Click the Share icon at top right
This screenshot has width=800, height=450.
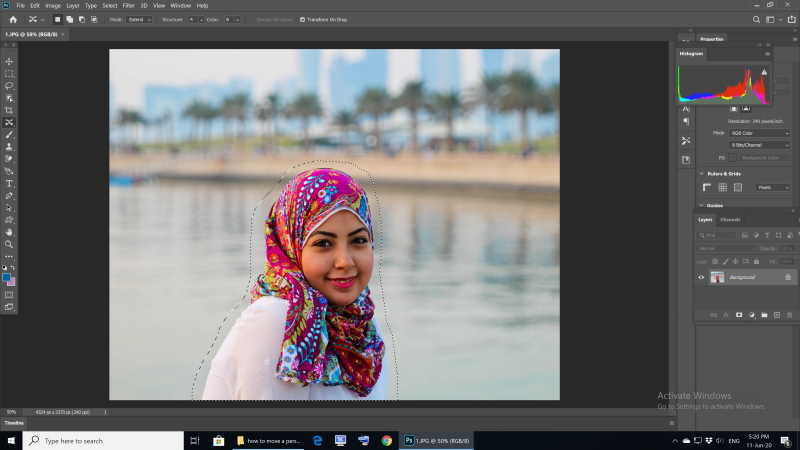791,19
